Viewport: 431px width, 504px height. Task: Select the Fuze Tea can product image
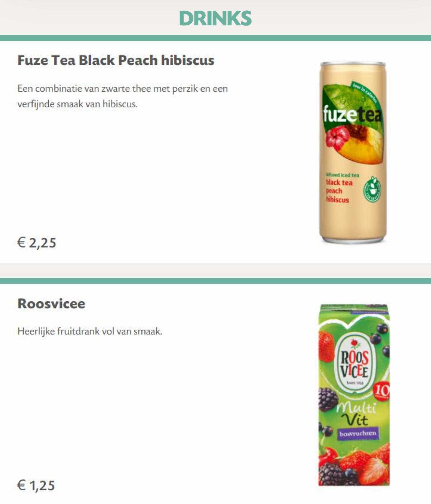click(353, 152)
